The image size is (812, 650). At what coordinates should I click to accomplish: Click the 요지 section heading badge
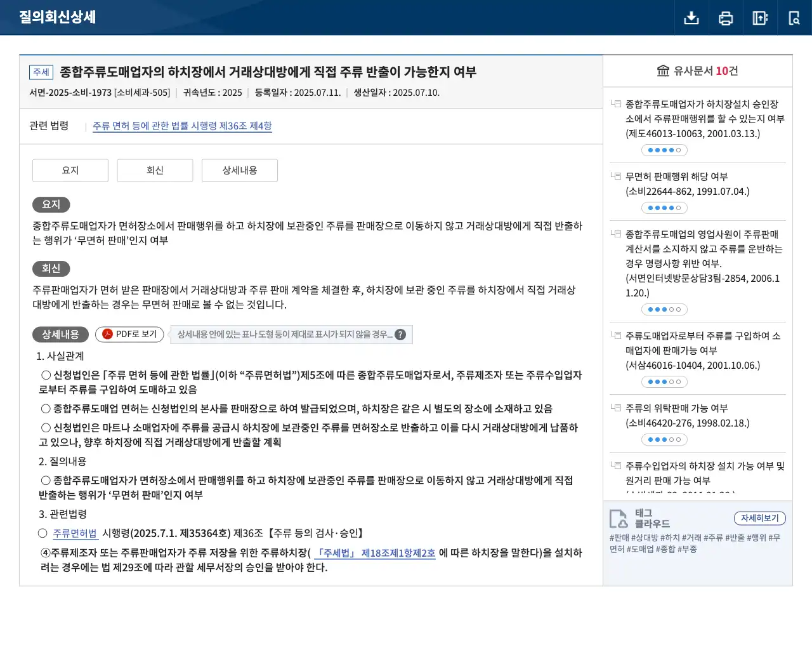tap(51, 204)
